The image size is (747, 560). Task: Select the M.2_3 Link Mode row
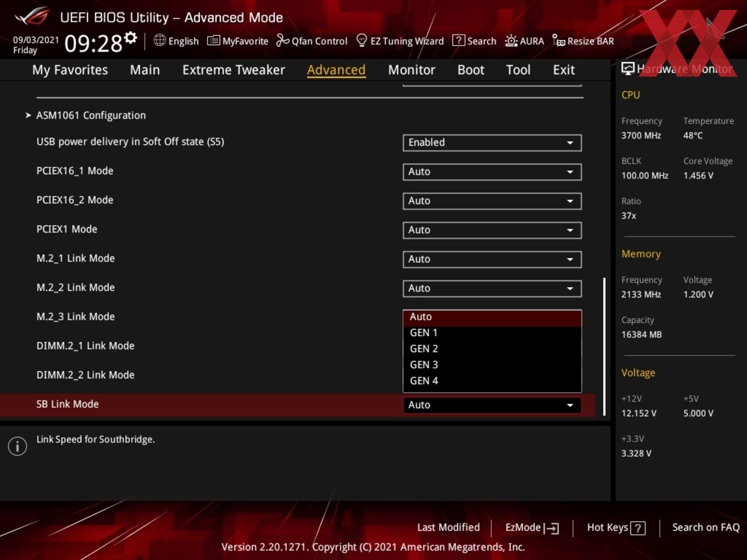(x=75, y=317)
